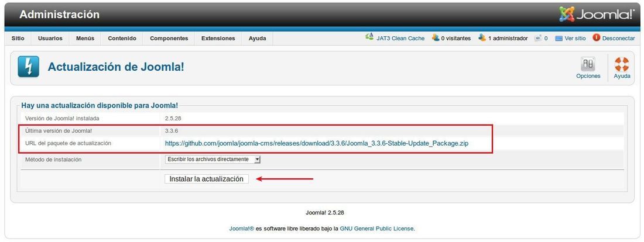Click the 'Actualización de Joomla!' page title

[116, 67]
